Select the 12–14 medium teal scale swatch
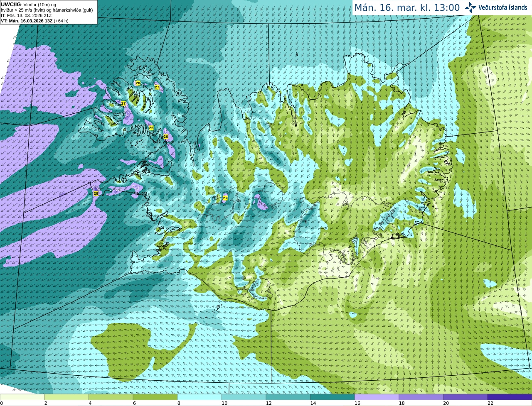The height and width of the screenshot is (406, 532). pyautogui.click(x=288, y=397)
